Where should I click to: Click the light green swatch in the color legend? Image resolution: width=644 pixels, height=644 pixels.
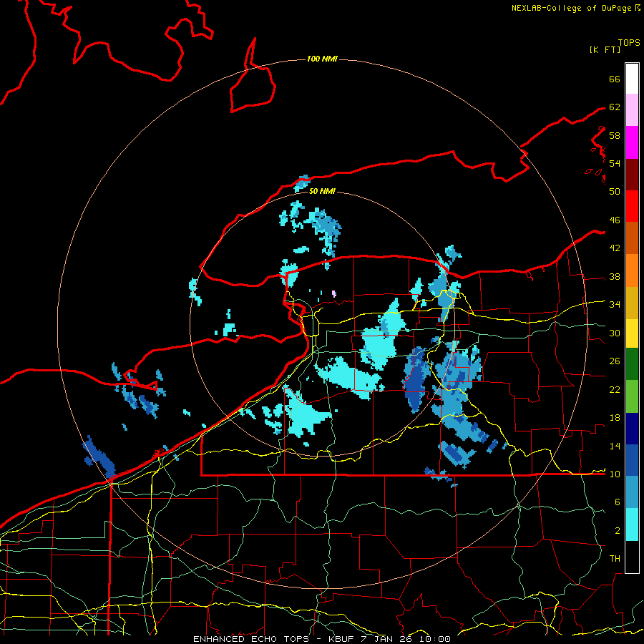[x=632, y=396]
